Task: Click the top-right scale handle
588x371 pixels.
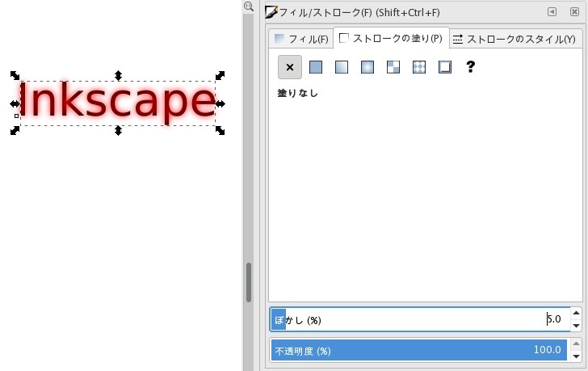Action: [220, 75]
